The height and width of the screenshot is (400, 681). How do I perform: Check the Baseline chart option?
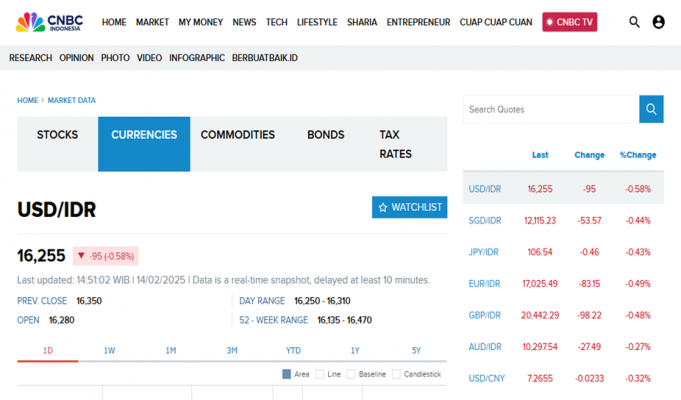[351, 374]
